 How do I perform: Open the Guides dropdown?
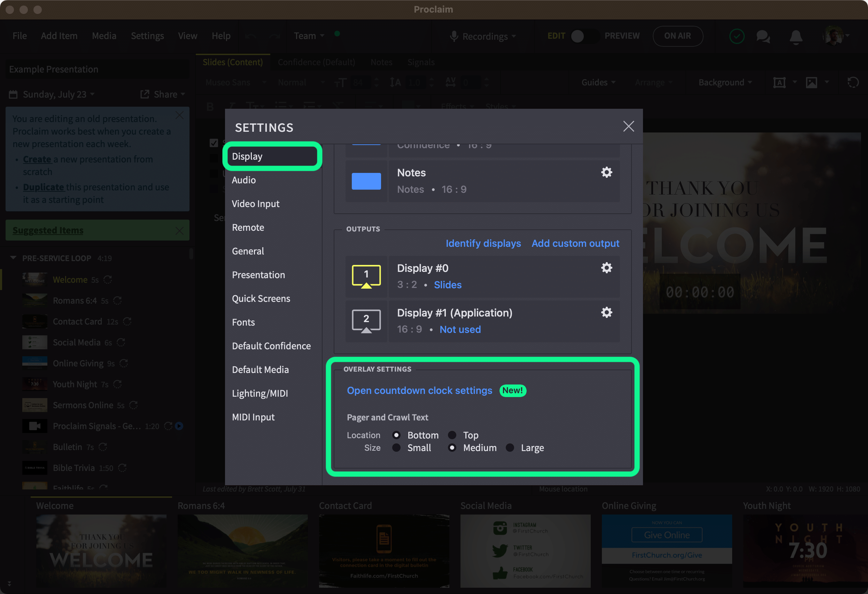pos(598,82)
